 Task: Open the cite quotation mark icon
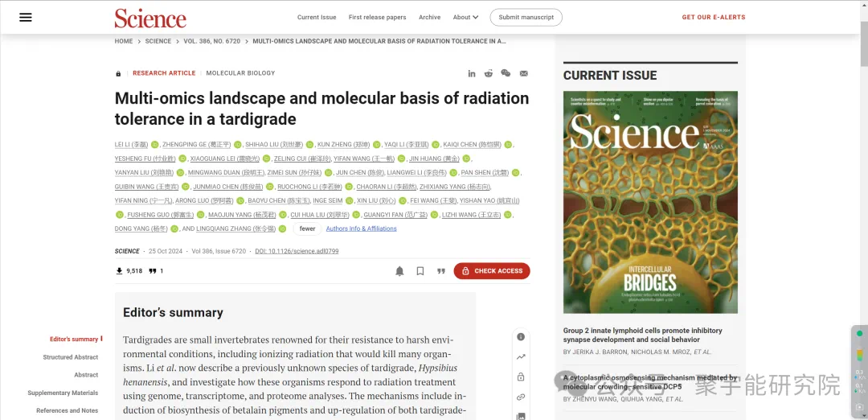coord(440,271)
